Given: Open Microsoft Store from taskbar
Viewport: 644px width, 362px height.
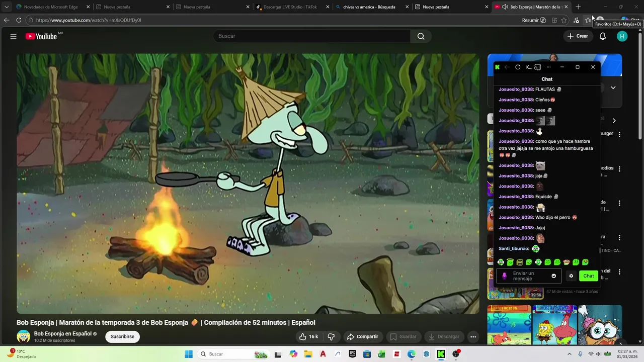Looking at the screenshot, I should 367,354.
